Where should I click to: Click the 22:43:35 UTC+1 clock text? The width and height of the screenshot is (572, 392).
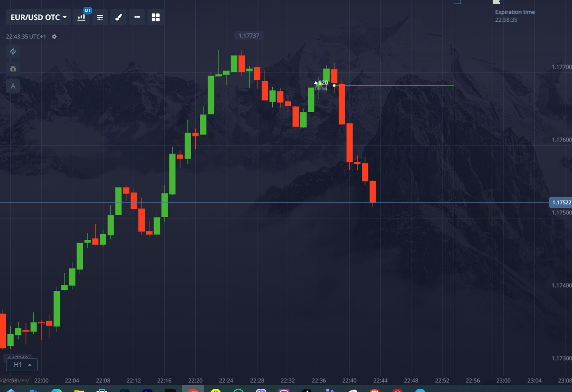coord(26,36)
